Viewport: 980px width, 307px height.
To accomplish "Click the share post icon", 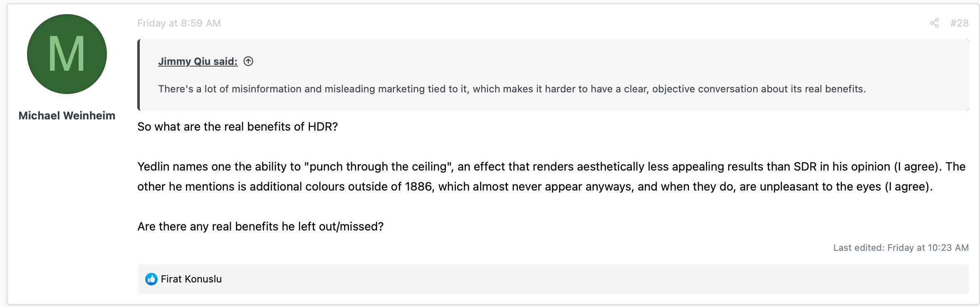I will 934,23.
